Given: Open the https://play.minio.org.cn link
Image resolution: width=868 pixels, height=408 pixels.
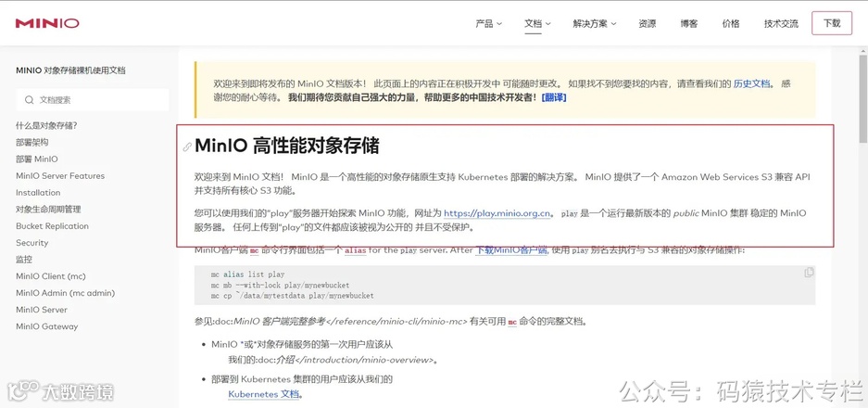Looking at the screenshot, I should [x=497, y=213].
